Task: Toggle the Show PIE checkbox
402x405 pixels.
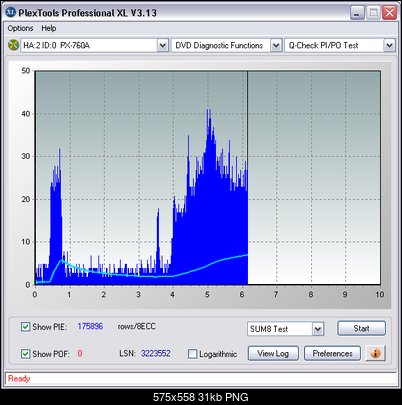Action: pyautogui.click(x=25, y=327)
